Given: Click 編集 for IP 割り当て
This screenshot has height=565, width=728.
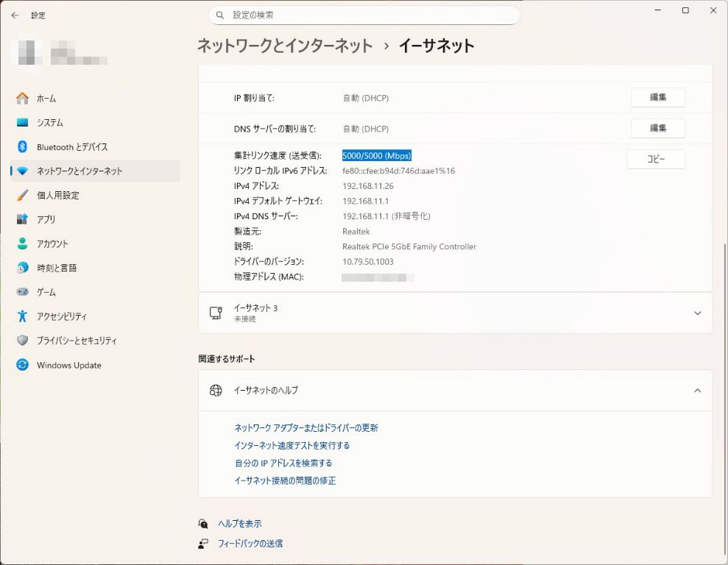Looking at the screenshot, I should [657, 97].
